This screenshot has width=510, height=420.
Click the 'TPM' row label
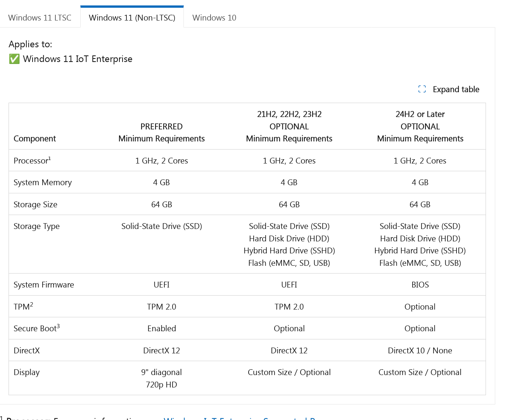point(22,307)
